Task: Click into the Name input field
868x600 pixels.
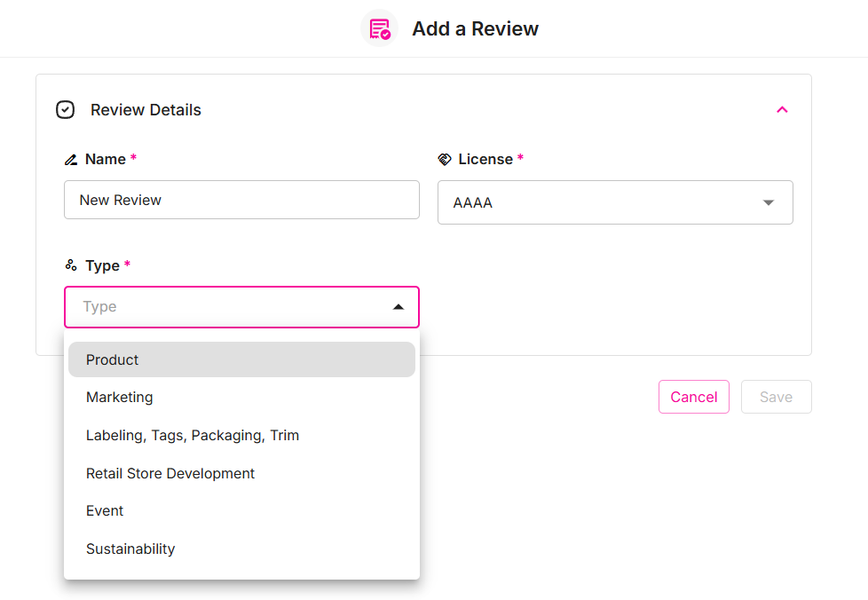Action: 241,200
